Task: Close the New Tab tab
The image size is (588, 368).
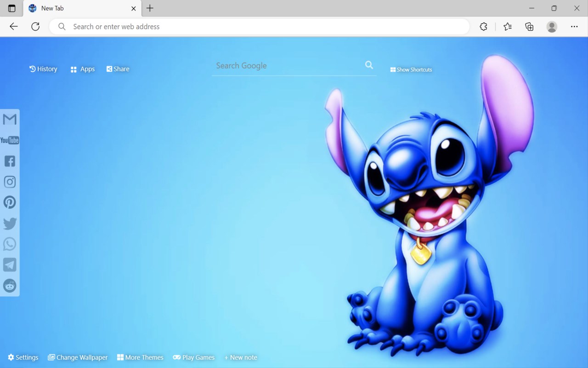Action: tap(134, 8)
